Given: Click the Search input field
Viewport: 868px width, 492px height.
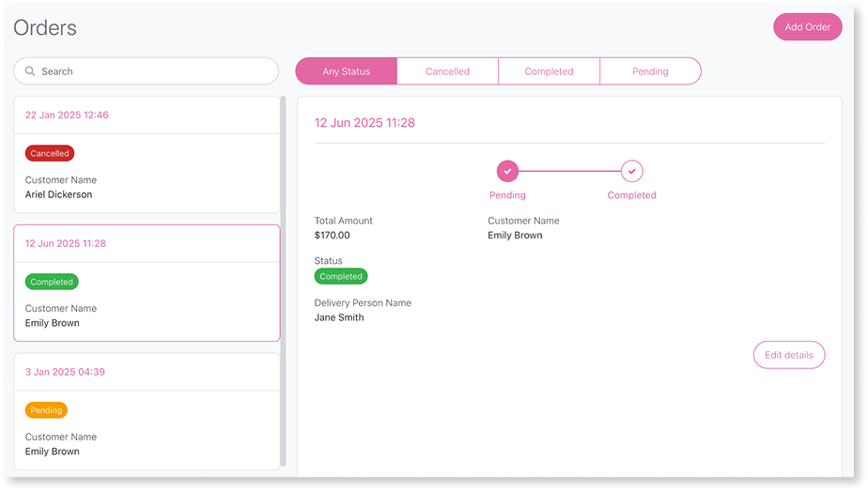Looking at the screenshot, I should pos(147,71).
